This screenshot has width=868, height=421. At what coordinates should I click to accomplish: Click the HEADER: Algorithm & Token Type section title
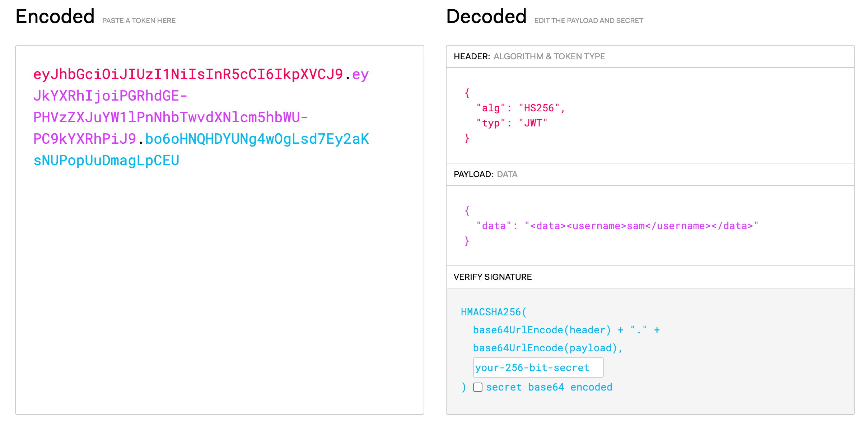(529, 56)
